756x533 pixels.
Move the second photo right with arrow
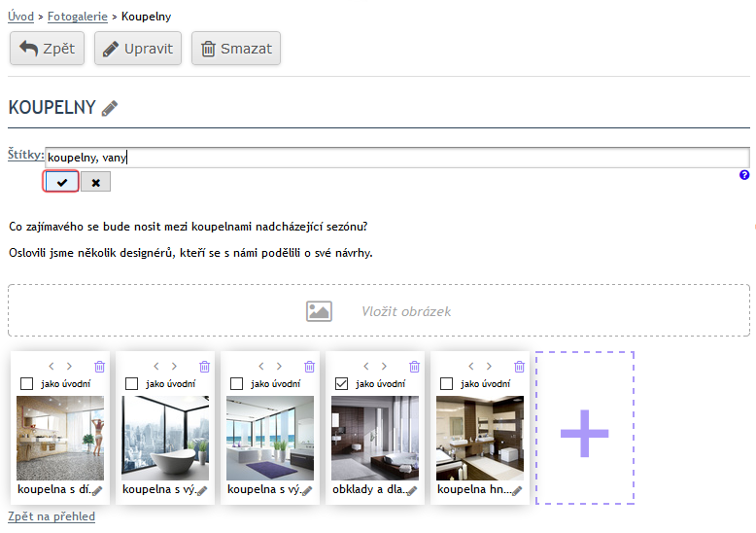[x=174, y=367]
